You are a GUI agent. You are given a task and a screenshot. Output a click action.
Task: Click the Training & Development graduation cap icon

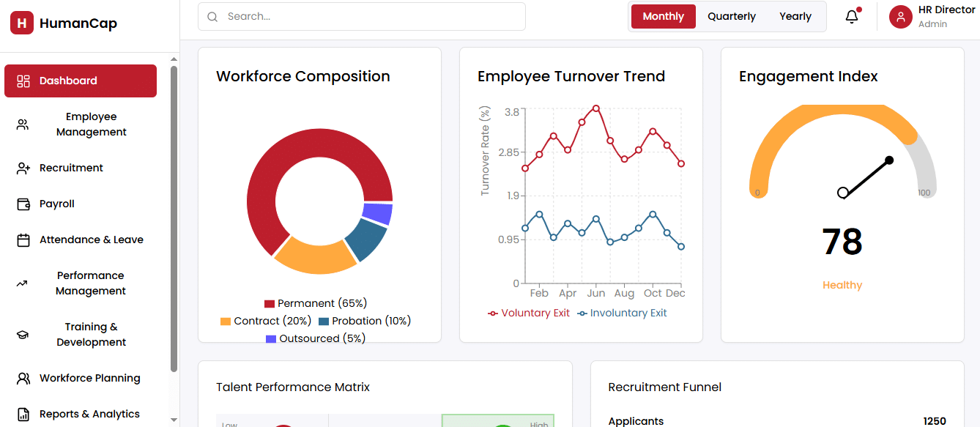[23, 335]
